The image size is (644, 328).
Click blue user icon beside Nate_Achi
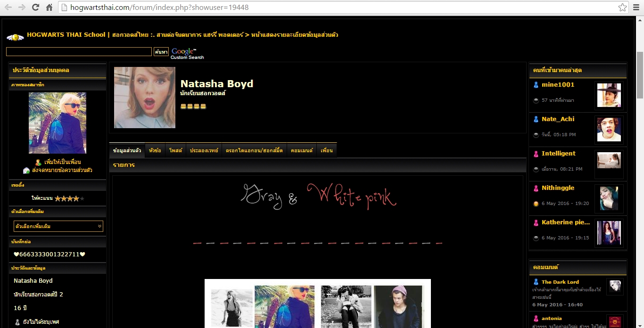[536, 119]
